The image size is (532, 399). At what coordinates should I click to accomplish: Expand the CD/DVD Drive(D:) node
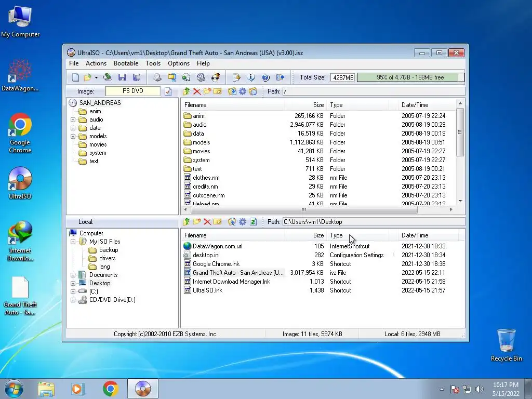tap(73, 300)
